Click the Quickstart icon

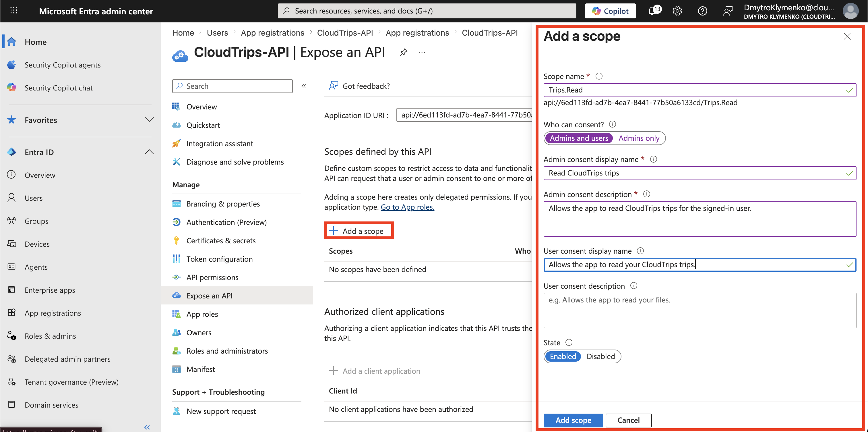[x=177, y=125]
